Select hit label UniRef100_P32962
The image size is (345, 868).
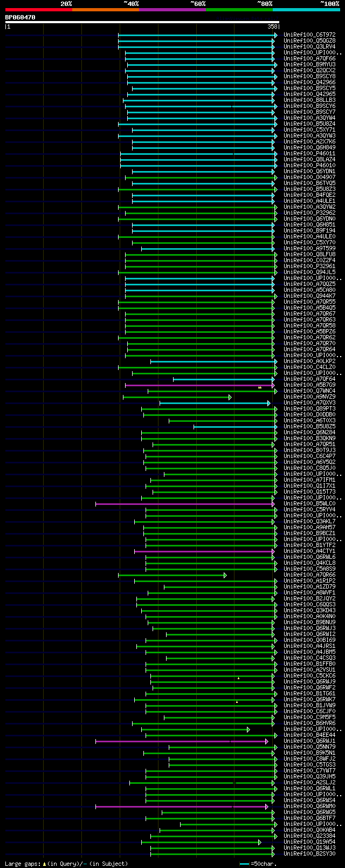(x=309, y=213)
